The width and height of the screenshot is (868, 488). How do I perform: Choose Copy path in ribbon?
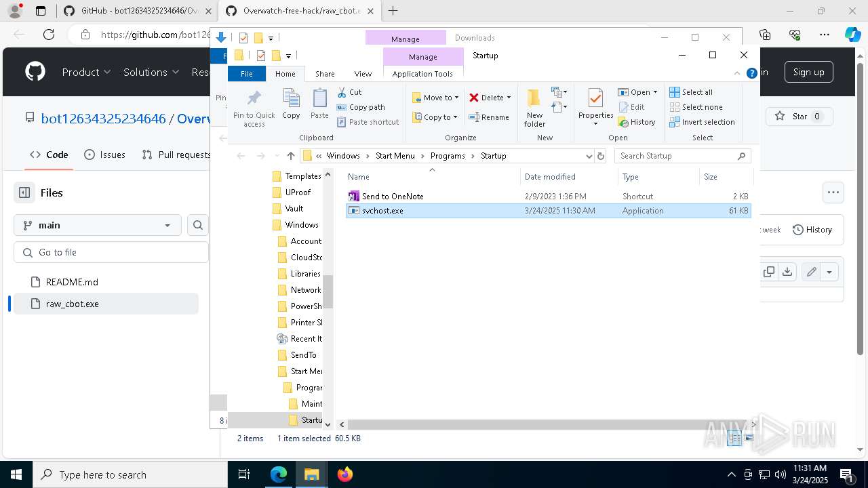click(x=361, y=107)
